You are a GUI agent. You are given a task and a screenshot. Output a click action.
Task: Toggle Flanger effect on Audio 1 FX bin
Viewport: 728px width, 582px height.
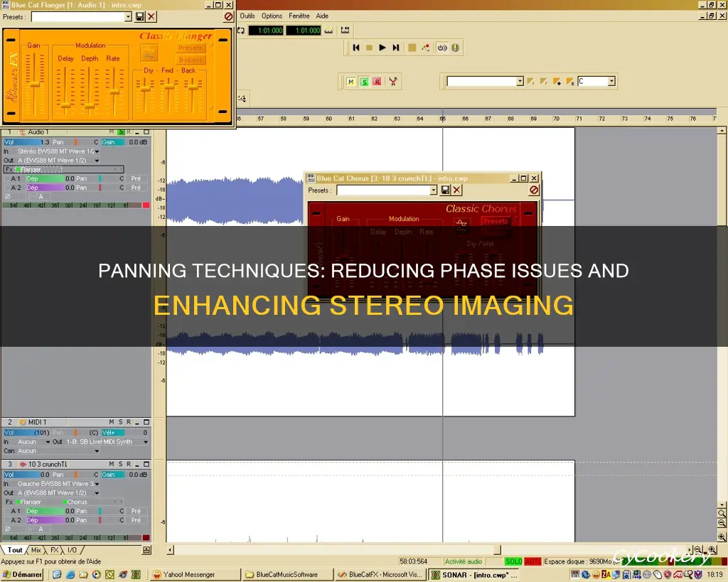click(x=19, y=169)
